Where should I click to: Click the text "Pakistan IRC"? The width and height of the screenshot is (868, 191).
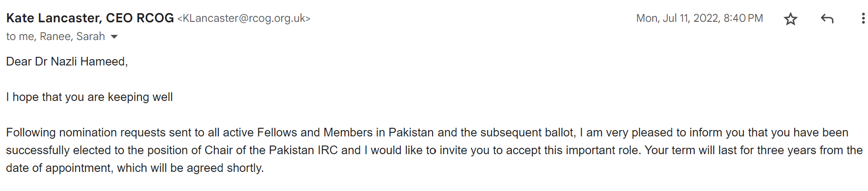303,150
